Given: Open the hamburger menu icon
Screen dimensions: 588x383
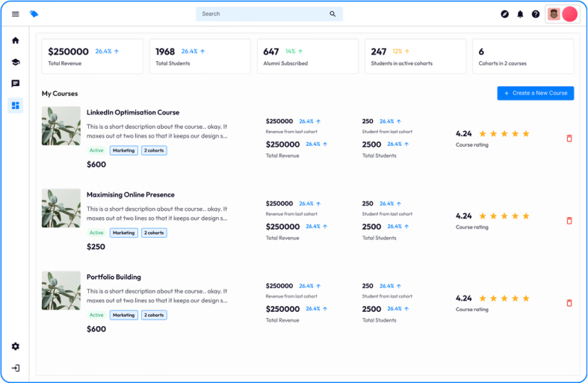Looking at the screenshot, I should [15, 14].
